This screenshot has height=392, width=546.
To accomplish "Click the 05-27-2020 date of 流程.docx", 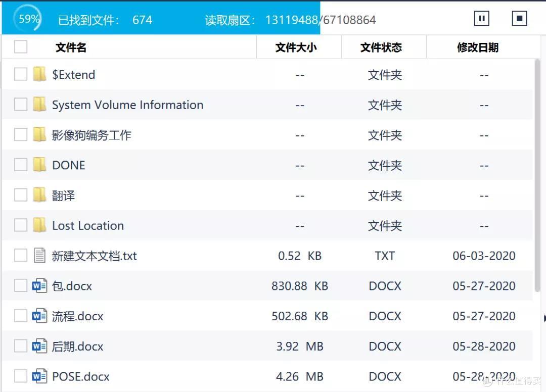I will 484,316.
